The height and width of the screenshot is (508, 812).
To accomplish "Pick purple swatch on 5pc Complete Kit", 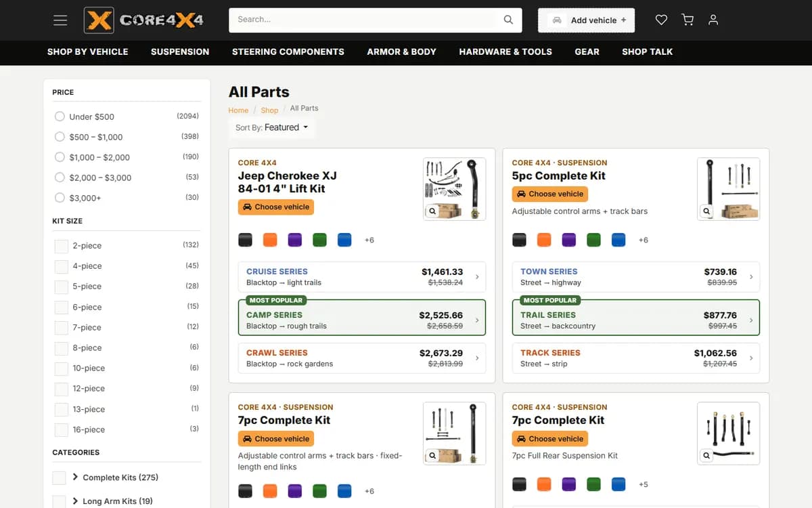I will coord(569,240).
